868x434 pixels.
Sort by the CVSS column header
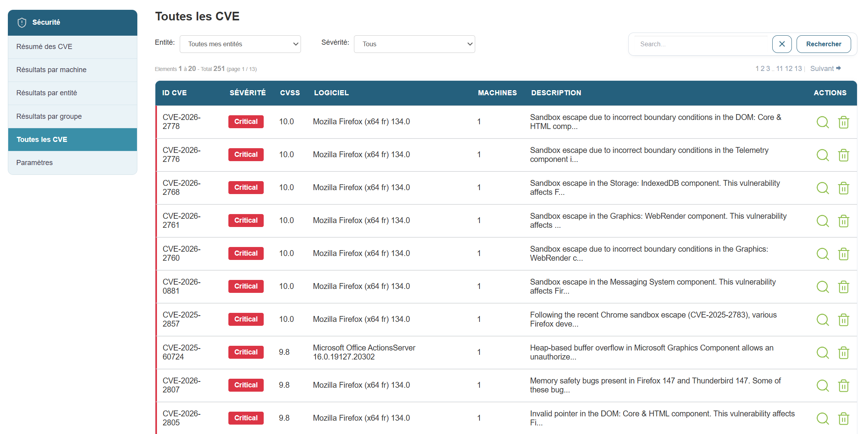point(290,93)
